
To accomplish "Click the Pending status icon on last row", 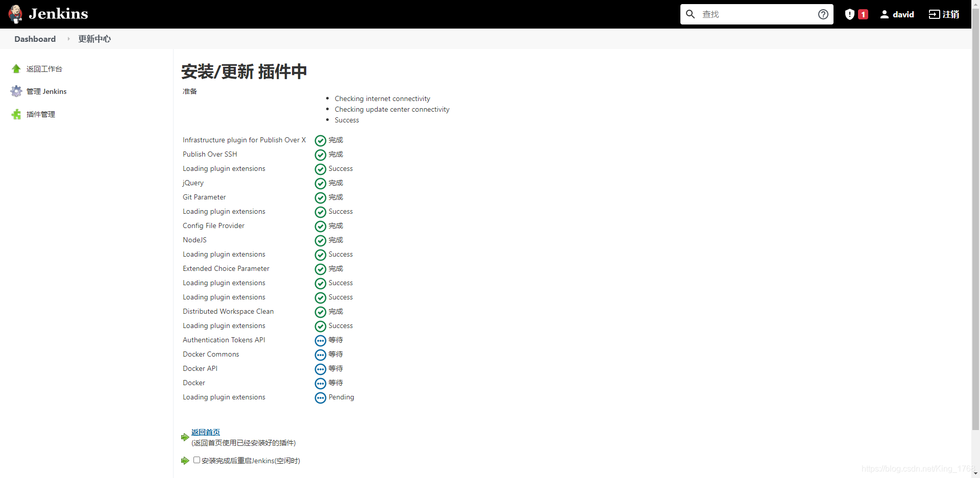I will coord(321,397).
